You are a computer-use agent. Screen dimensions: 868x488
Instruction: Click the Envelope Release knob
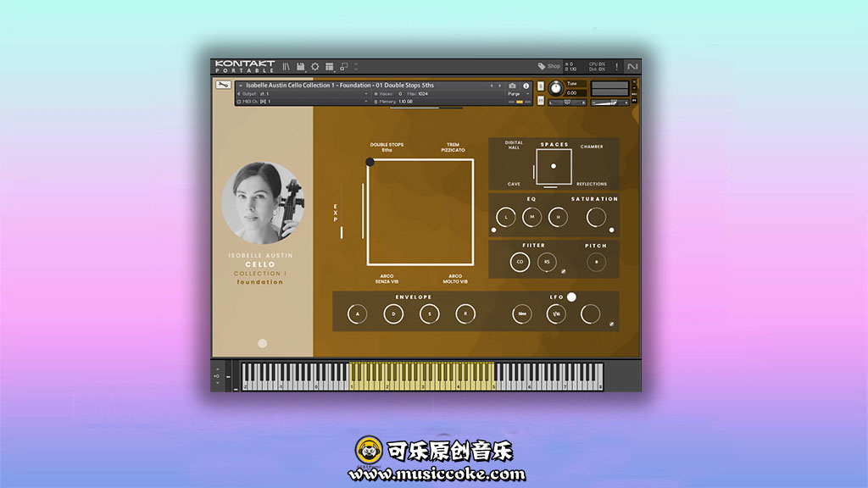tap(465, 314)
